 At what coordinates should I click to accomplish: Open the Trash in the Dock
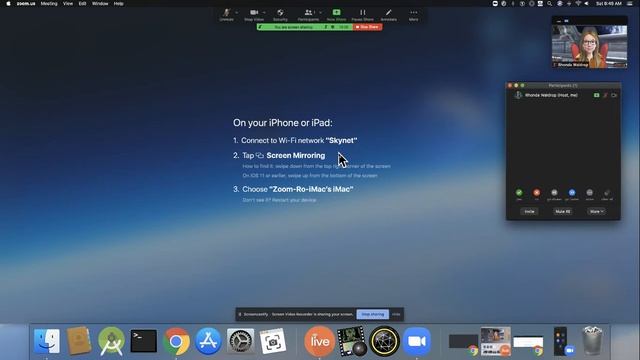pos(592,341)
